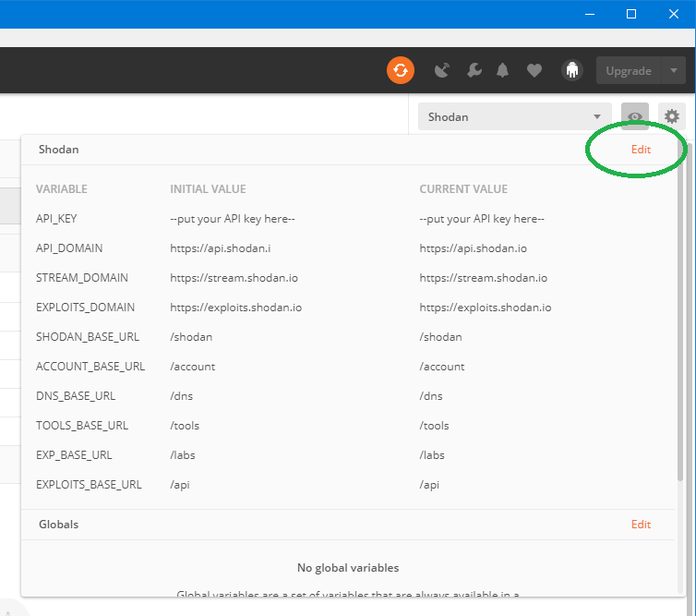Click the Globals section title
696x616 pixels.
[58, 524]
